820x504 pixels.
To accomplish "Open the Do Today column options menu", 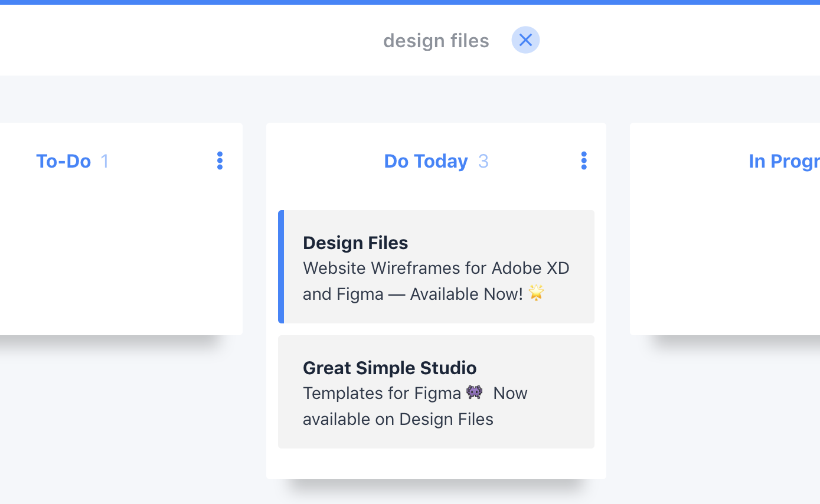I will [x=584, y=161].
